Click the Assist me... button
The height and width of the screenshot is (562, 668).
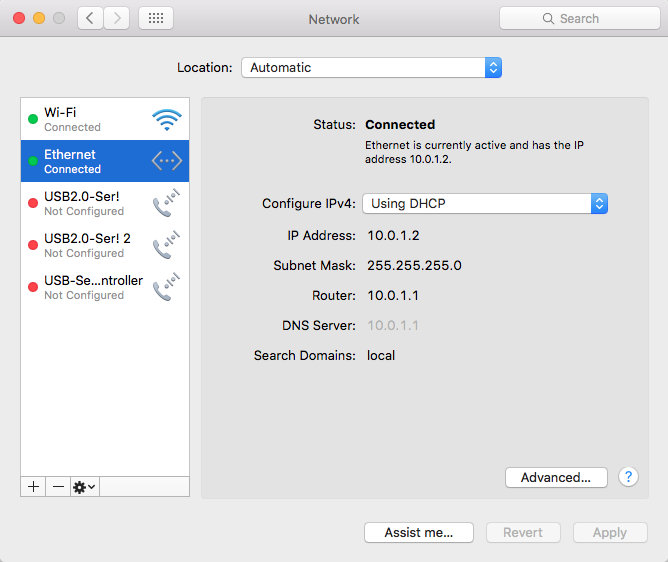pos(419,533)
